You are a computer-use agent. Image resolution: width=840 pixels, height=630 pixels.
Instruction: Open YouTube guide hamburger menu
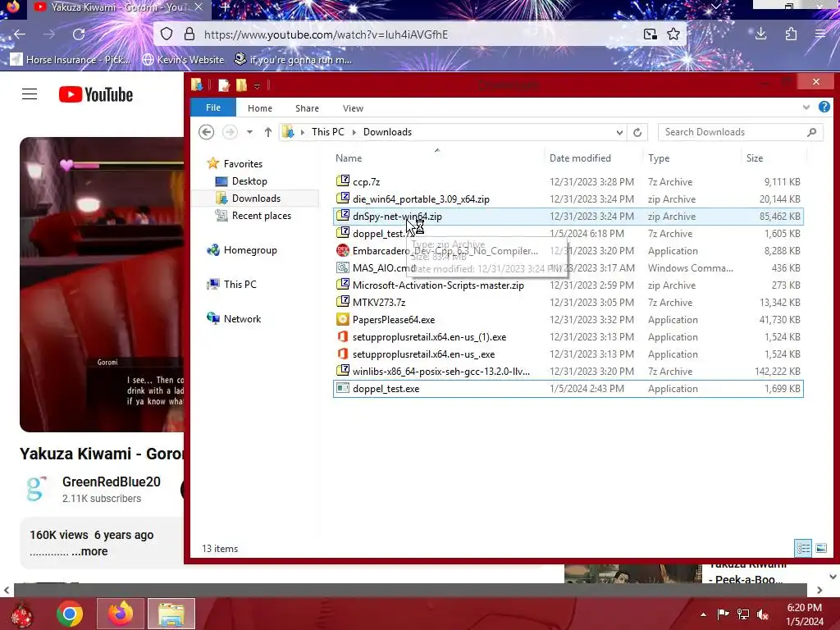tap(30, 94)
